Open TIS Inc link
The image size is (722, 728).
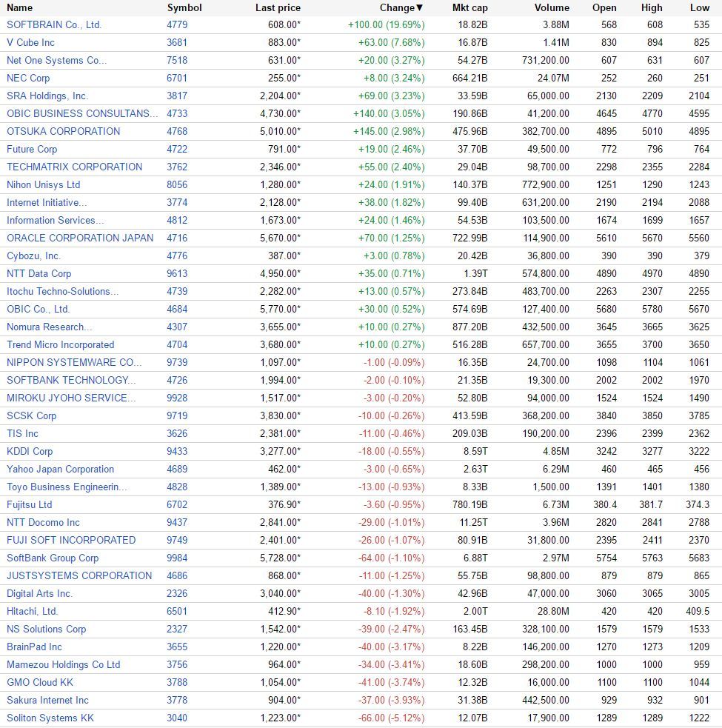(22, 434)
